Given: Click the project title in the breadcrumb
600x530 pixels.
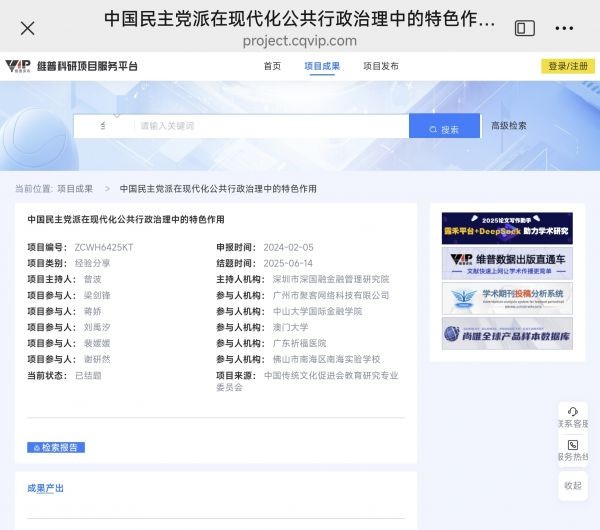Looking at the screenshot, I should click(218, 189).
